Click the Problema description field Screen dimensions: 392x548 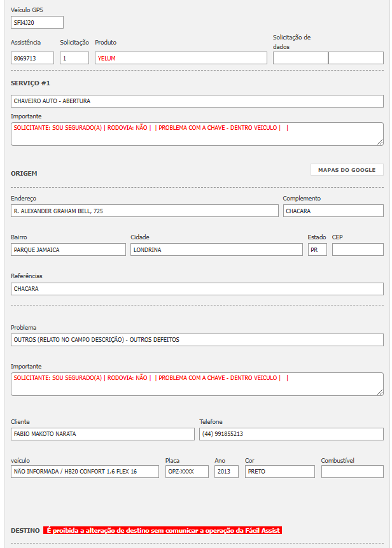(x=197, y=340)
